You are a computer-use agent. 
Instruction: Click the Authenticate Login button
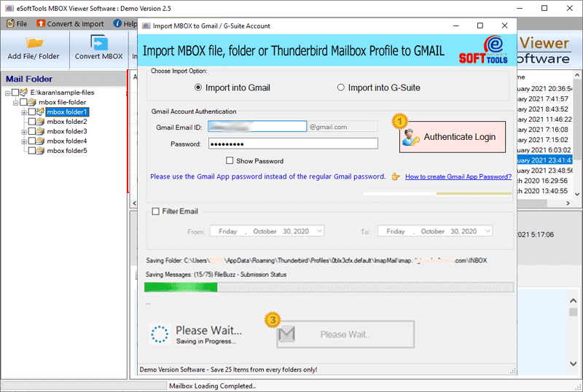pyautogui.click(x=453, y=137)
